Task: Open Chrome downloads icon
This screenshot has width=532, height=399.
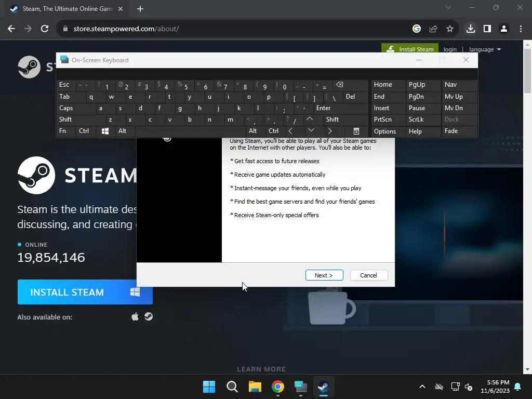Action: 470,29
